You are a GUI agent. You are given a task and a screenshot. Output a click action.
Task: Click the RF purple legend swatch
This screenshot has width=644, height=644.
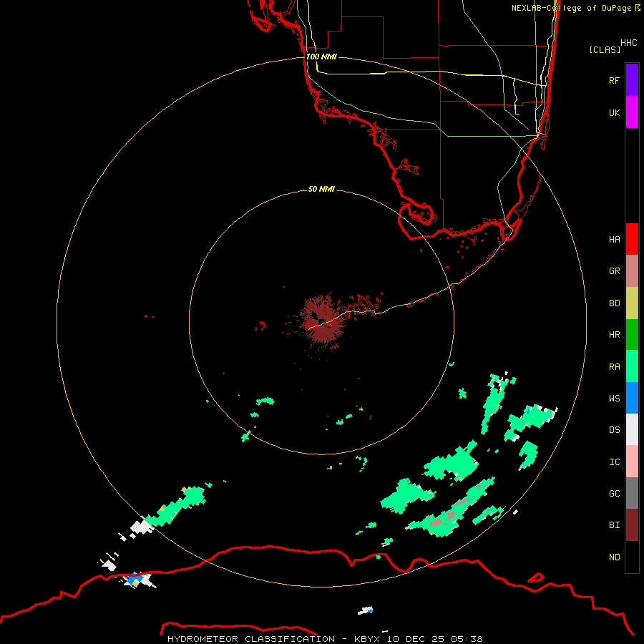(x=632, y=80)
